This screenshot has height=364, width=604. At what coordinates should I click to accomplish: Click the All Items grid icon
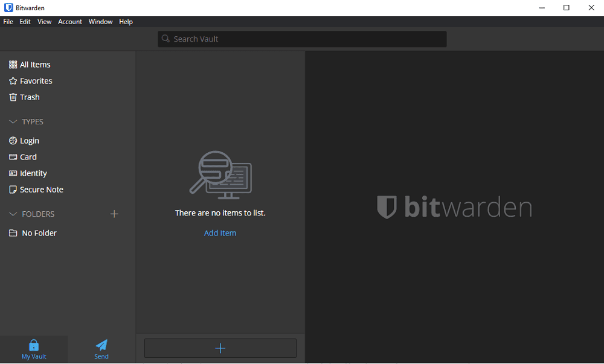click(x=13, y=64)
